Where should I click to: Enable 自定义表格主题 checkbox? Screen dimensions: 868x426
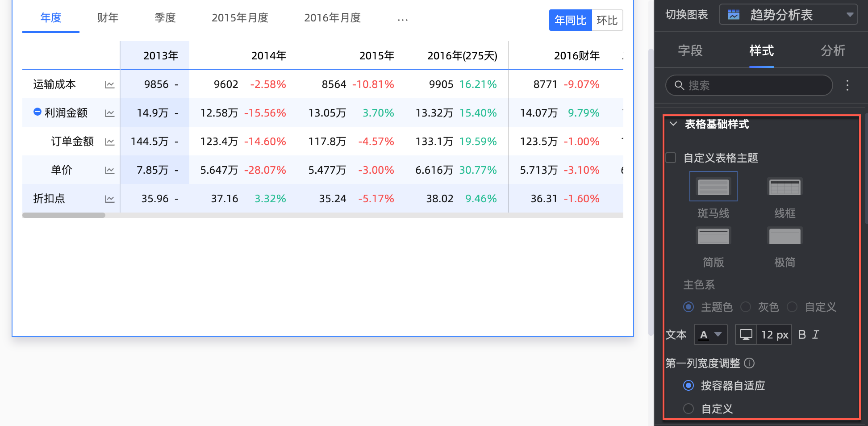click(671, 158)
